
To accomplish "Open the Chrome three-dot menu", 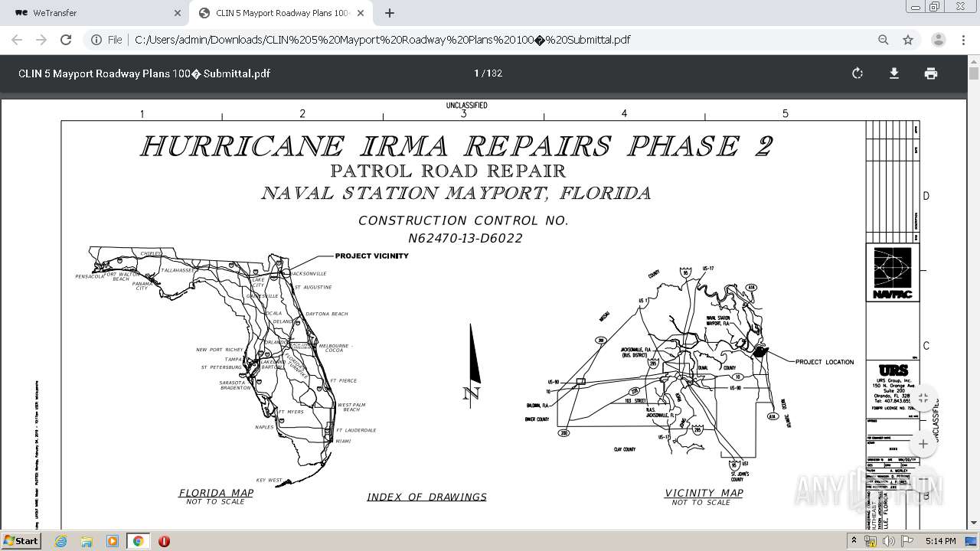I will pyautogui.click(x=964, y=40).
